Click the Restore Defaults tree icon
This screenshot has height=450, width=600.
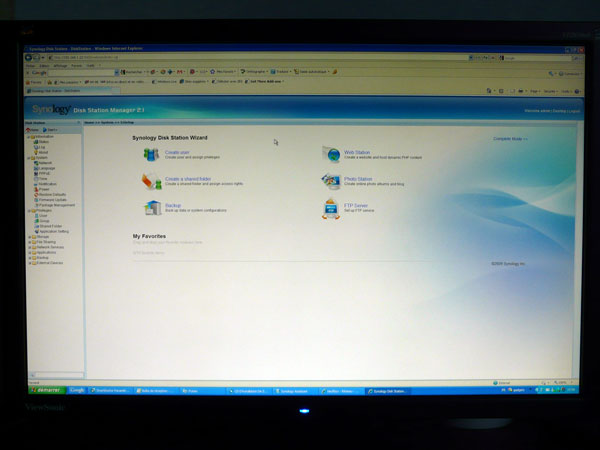[36, 194]
